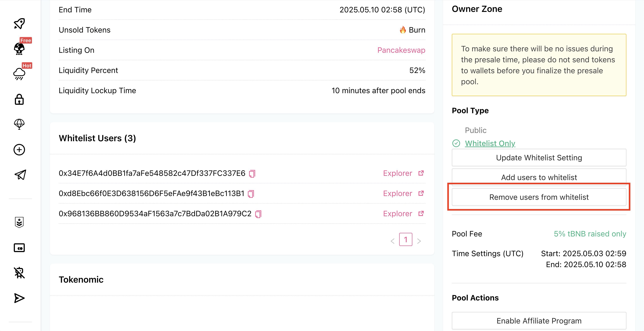Select the Public pool type option
The height and width of the screenshot is (331, 644).
coord(475,130)
